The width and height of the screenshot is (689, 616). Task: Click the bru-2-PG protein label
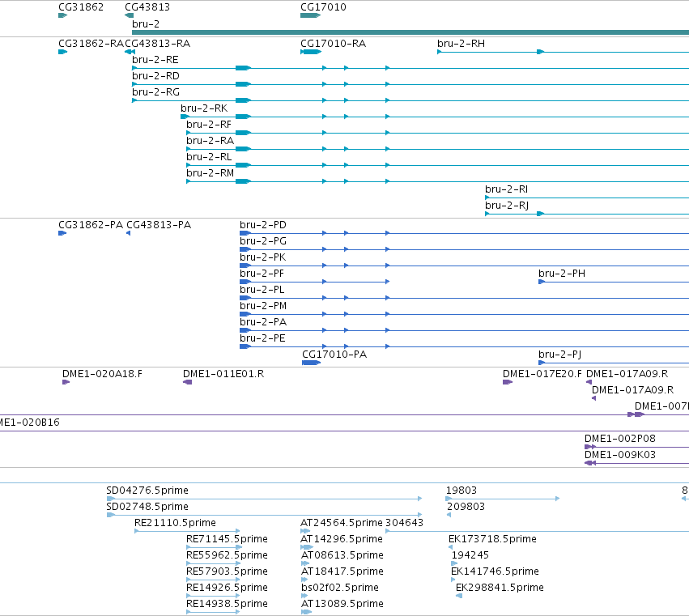click(x=263, y=241)
